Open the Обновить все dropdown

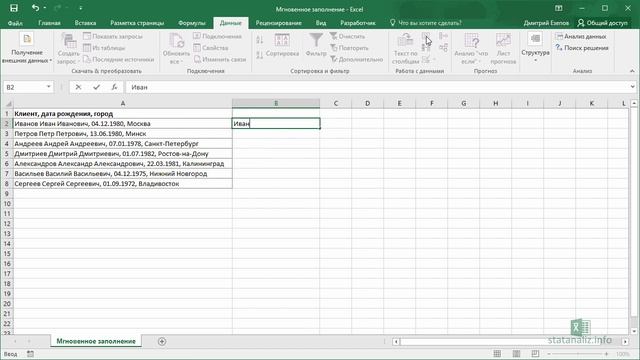(176, 48)
